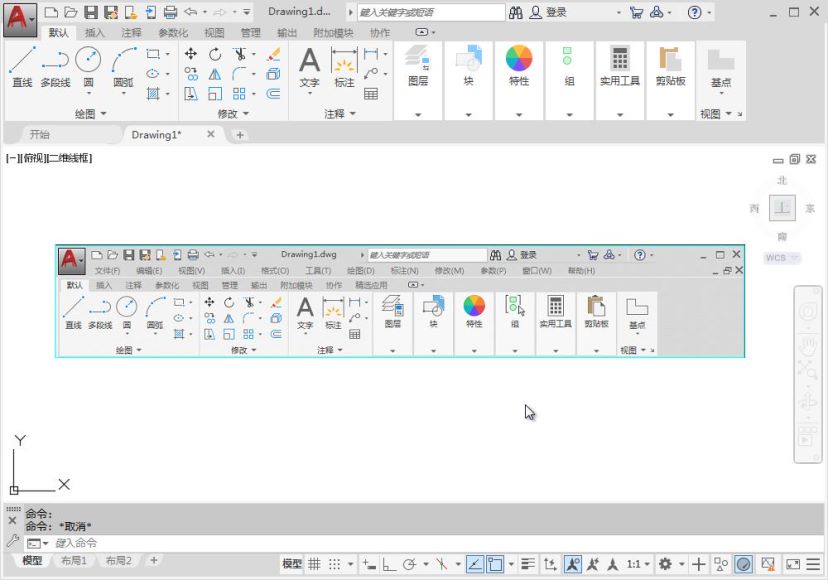
Task: Open the 特性 panel dropdown in main ribbon
Action: coord(519,115)
